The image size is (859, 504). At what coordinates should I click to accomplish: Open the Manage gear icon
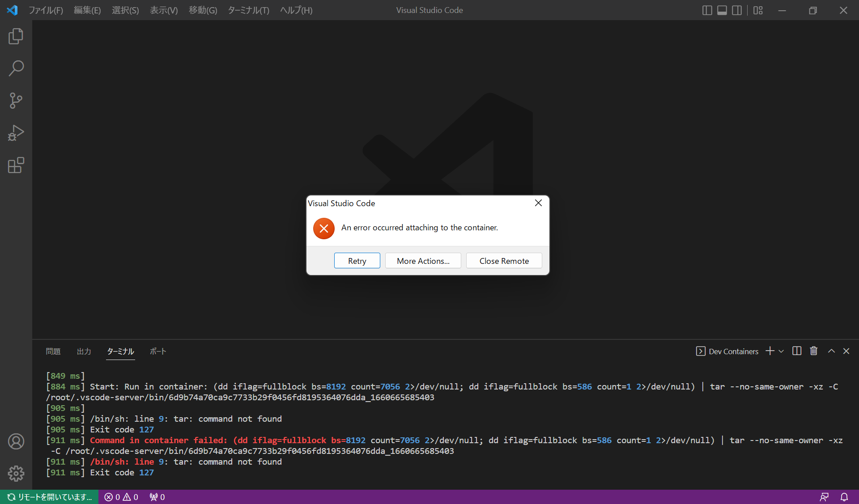[16, 473]
